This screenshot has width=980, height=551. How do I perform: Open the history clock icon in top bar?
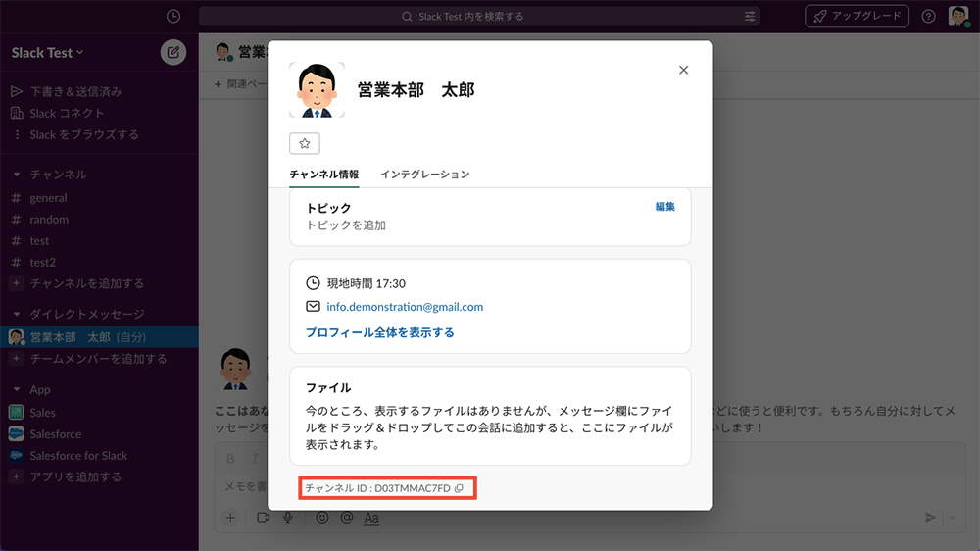tap(173, 17)
